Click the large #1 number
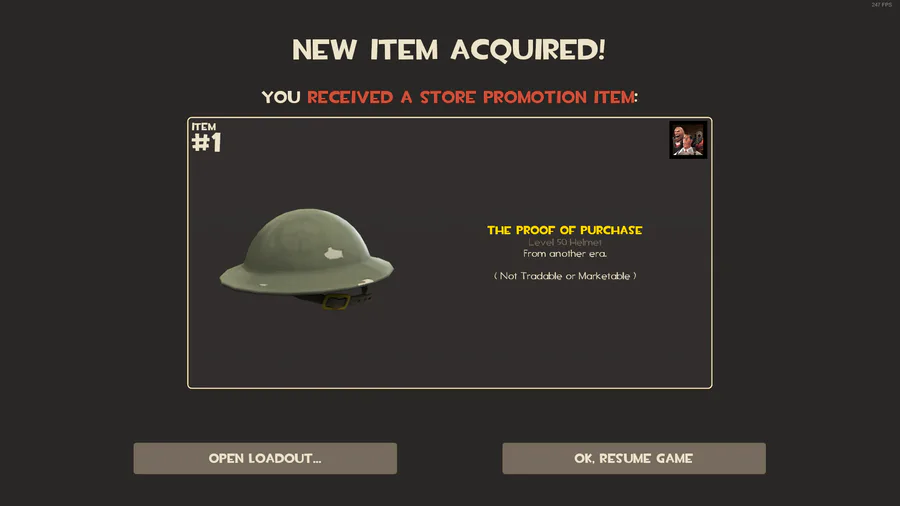 (206, 143)
